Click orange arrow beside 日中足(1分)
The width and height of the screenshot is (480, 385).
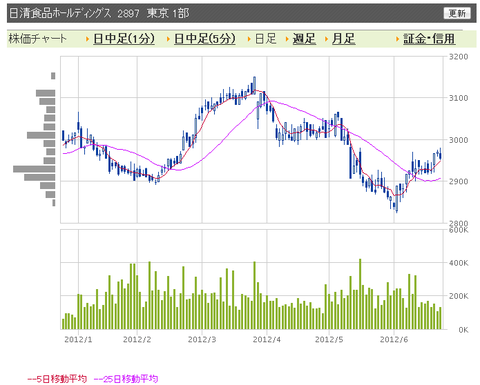click(87, 39)
